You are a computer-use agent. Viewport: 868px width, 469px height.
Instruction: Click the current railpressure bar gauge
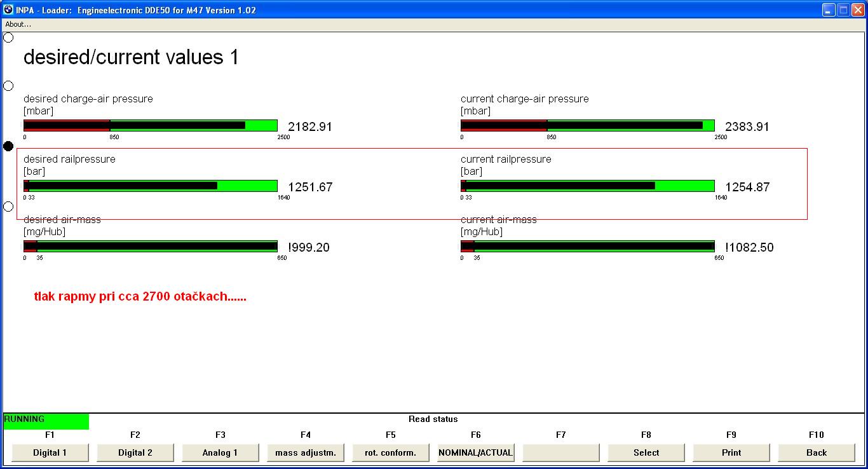coord(588,186)
